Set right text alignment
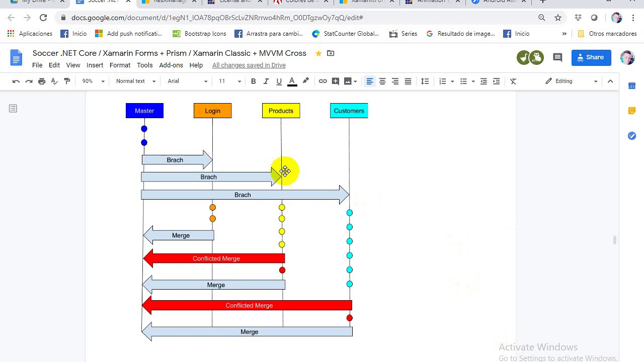This screenshot has width=644, height=362. [x=395, y=81]
